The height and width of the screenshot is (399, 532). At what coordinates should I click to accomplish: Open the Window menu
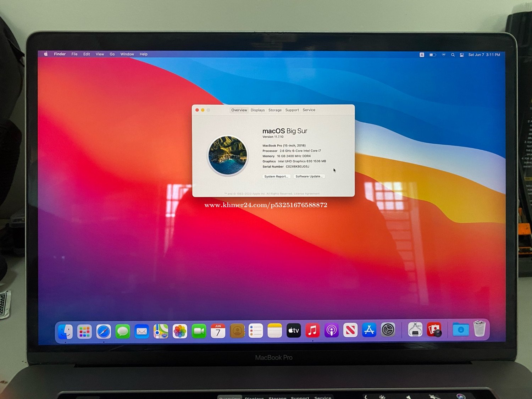tap(127, 54)
